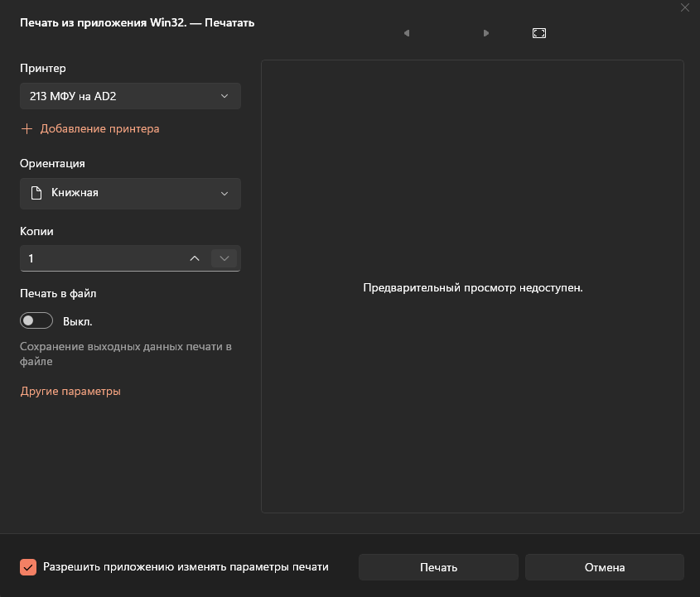Click the Печать button
Viewport: 700px width, 597px height.
438,567
